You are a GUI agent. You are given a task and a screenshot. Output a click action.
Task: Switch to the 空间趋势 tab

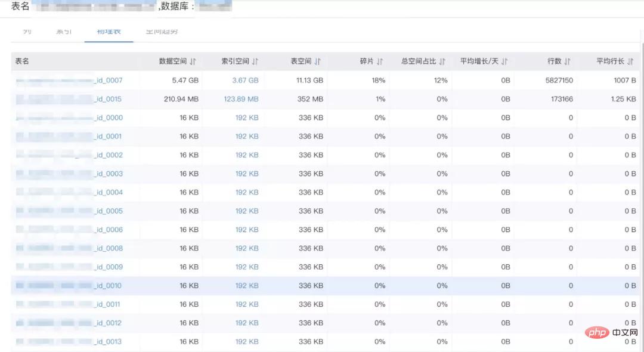162,31
